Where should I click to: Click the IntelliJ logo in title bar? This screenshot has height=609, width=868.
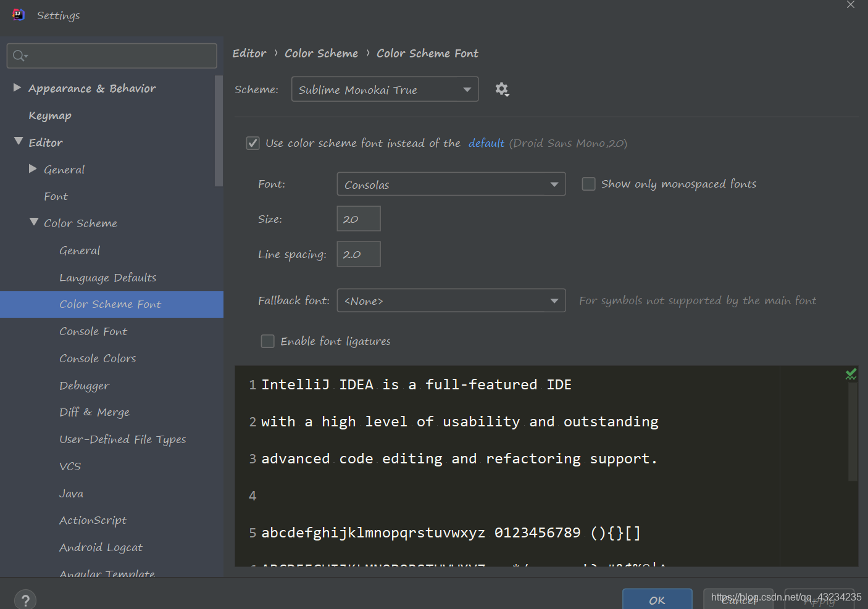(19, 15)
